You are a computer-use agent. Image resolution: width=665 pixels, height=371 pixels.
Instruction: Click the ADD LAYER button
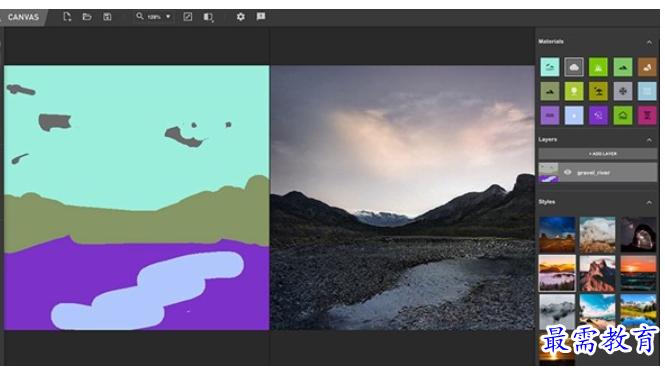pyautogui.click(x=598, y=153)
